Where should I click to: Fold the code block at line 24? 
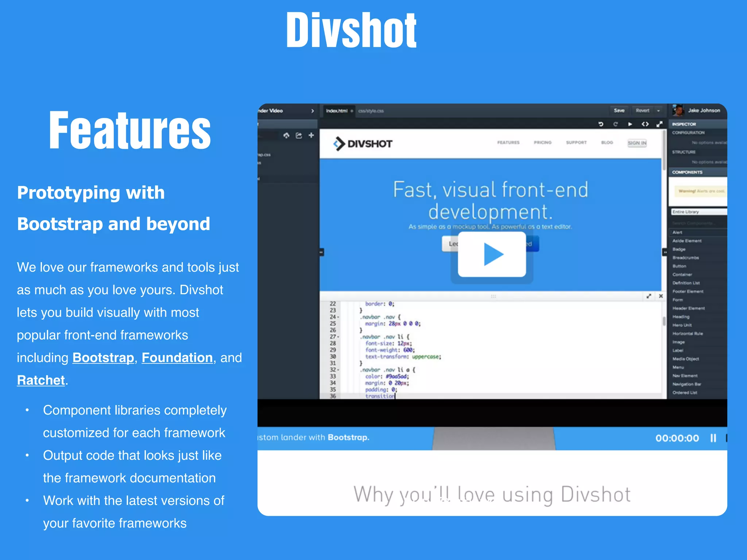[x=338, y=317]
